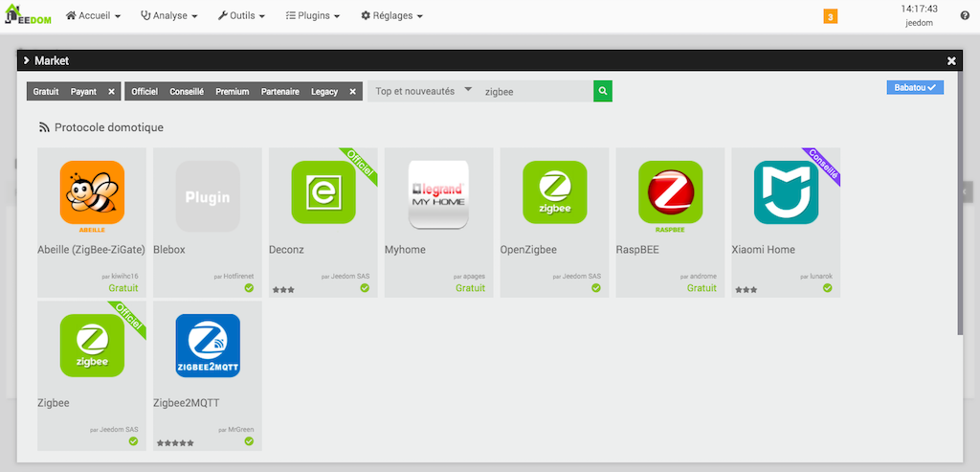Image resolution: width=980 pixels, height=472 pixels.
Task: Open the Xiaomi Home plugin icon
Action: 787,192
